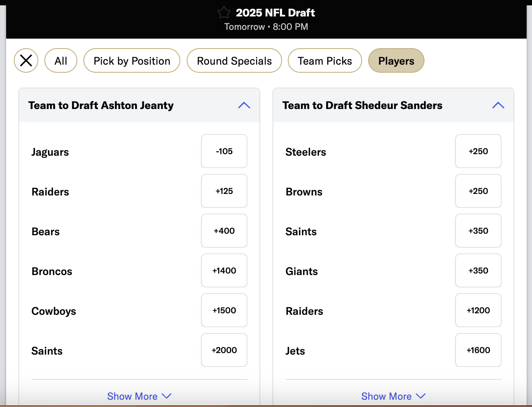Screen dimensions: 532x407
Task: Click the Broncos team name
Action: tap(52, 271)
